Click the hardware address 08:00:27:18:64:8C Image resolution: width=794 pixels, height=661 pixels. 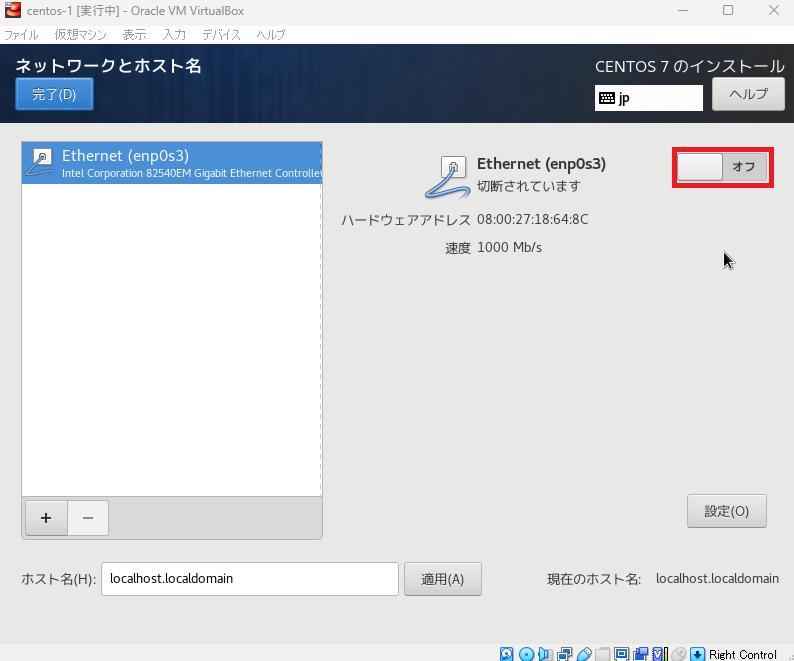[533, 219]
